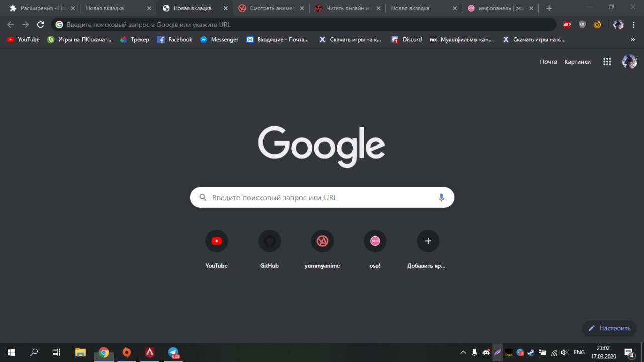Expand the bookmarks overflow chevron

pos(633,40)
